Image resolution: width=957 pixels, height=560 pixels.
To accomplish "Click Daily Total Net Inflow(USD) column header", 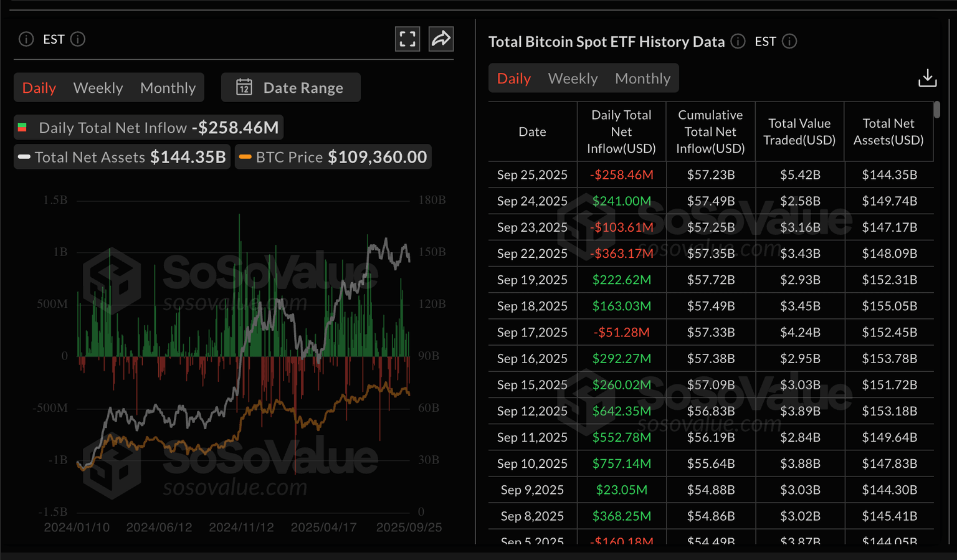I will (x=622, y=132).
